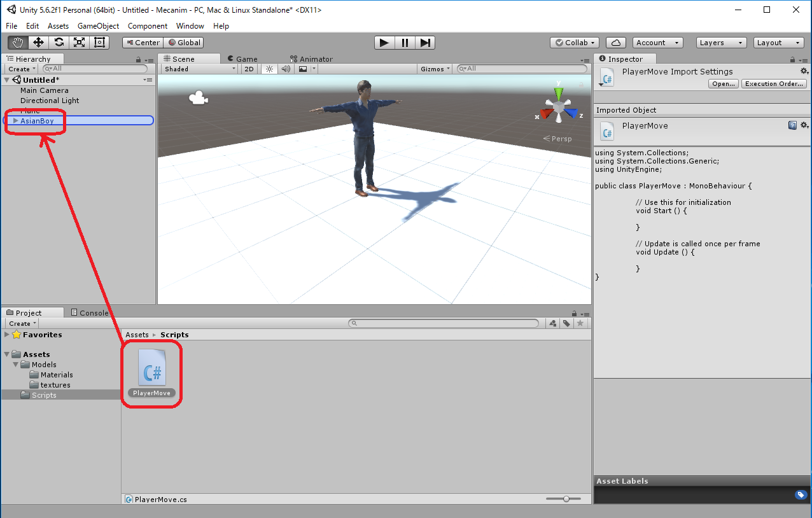Toggle scene audio speaker icon

pos(286,69)
